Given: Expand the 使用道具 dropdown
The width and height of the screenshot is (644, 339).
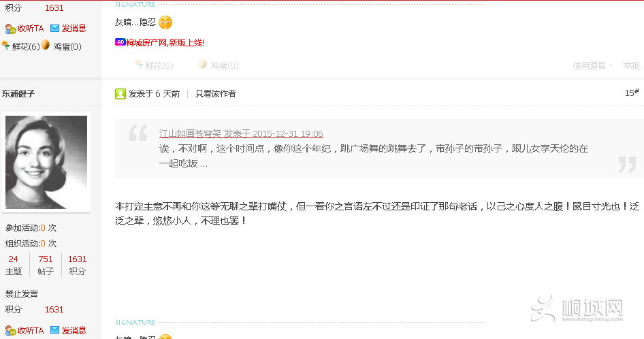Looking at the screenshot, I should coord(593,66).
